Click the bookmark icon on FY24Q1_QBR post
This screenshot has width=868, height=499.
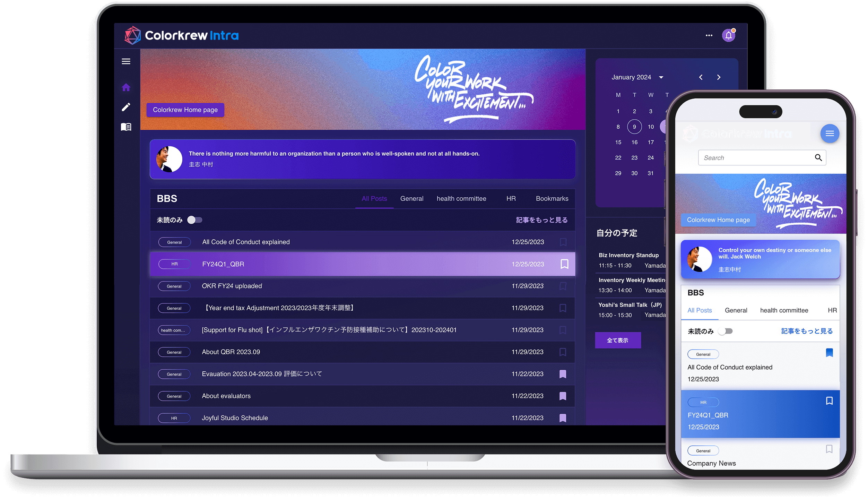click(x=563, y=264)
